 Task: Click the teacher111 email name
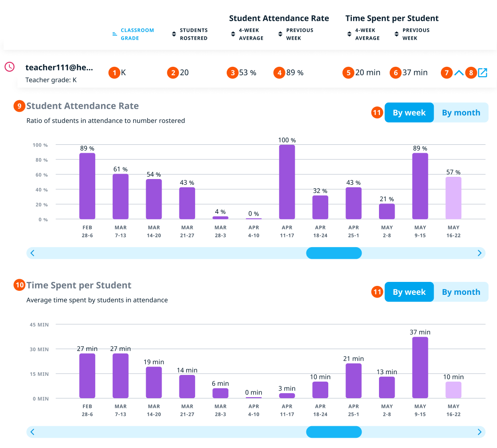(59, 67)
